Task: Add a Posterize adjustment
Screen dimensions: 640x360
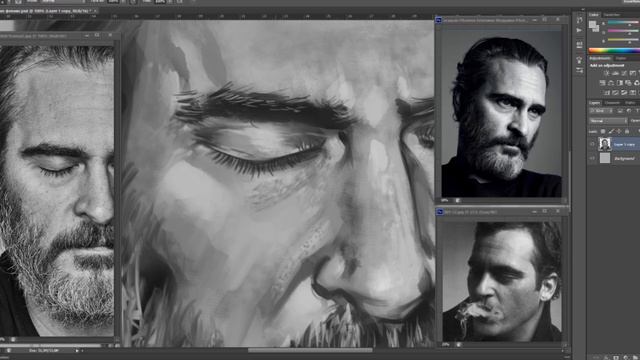Action: (x=616, y=93)
